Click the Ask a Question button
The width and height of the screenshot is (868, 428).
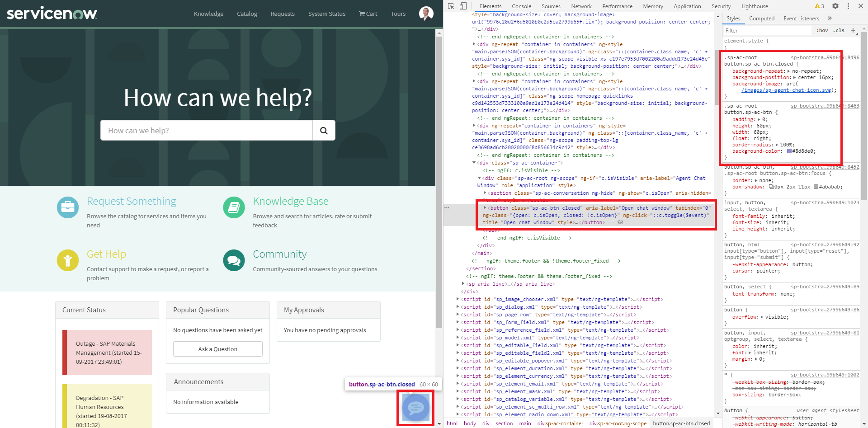218,349
